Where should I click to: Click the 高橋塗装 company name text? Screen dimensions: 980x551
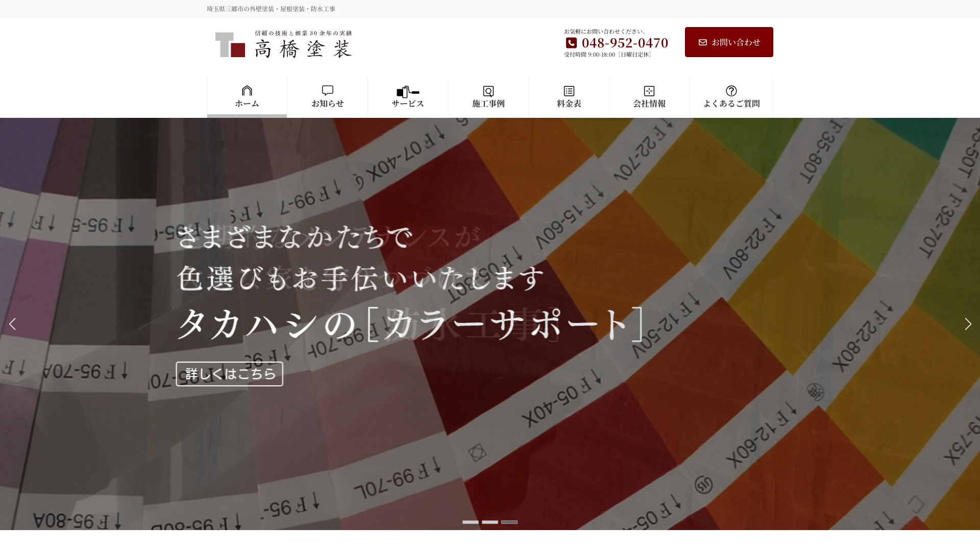click(x=303, y=49)
